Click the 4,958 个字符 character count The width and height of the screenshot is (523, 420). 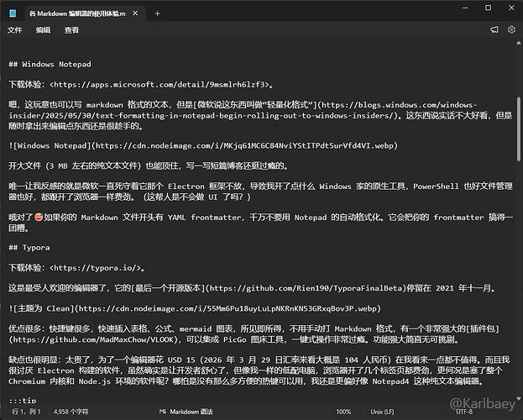click(71, 412)
